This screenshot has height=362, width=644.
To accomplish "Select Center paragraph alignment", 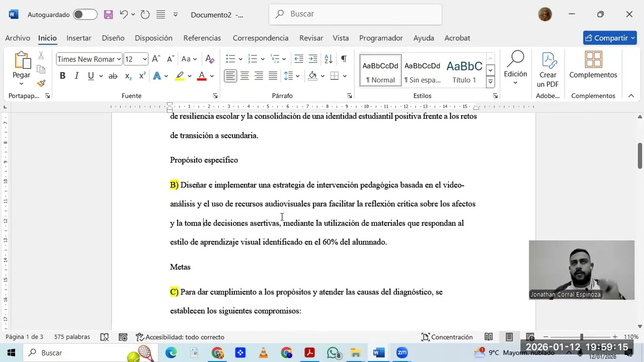I will click(245, 76).
